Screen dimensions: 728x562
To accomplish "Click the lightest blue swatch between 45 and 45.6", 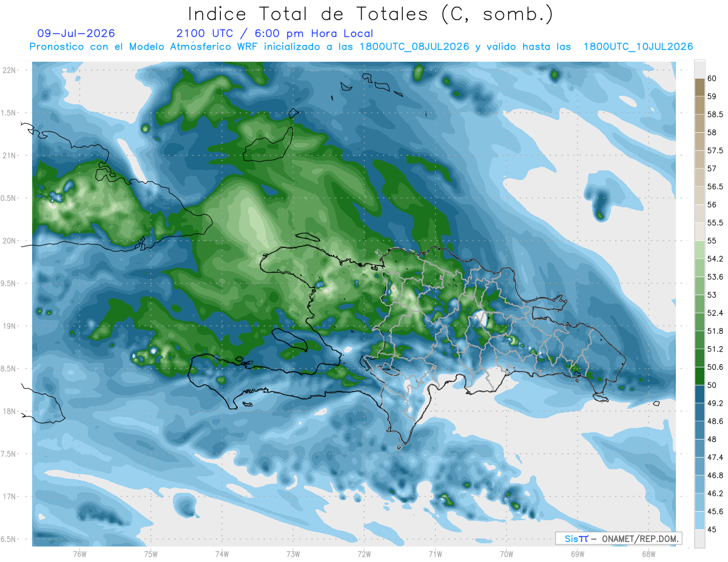I will (x=699, y=520).
